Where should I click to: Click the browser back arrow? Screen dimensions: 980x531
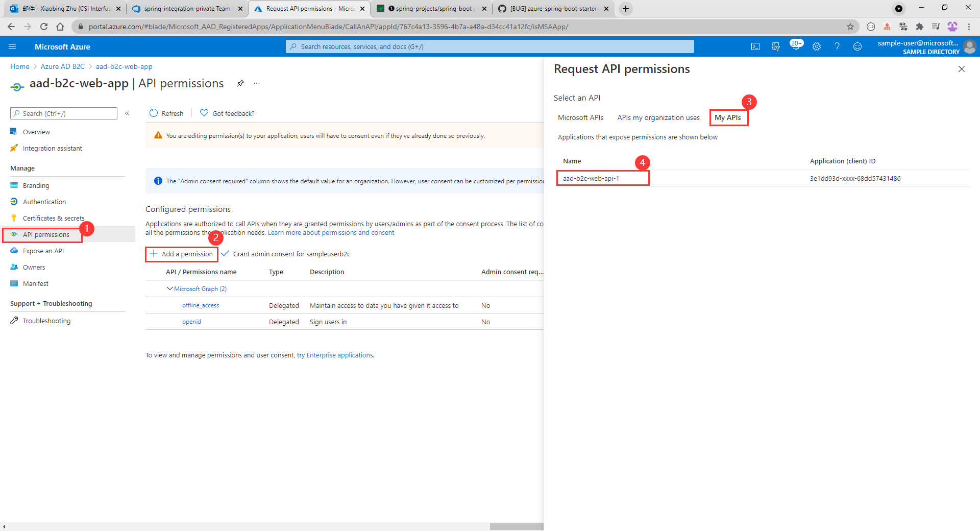tap(11, 27)
